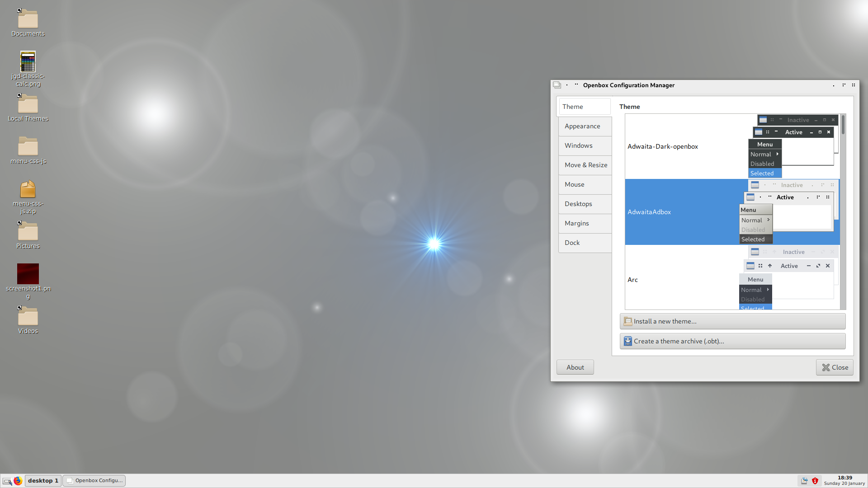868x488 pixels.
Task: Open the screenshot1.png thumbnail on desktop
Action: [28, 274]
